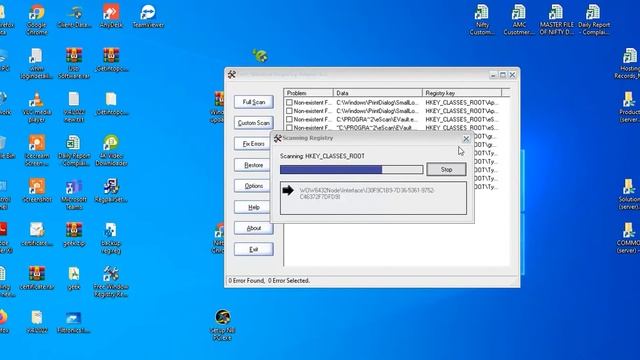This screenshot has height=360, width=640.
Task: Launch AnyDesk from the desktop
Action: [111, 16]
